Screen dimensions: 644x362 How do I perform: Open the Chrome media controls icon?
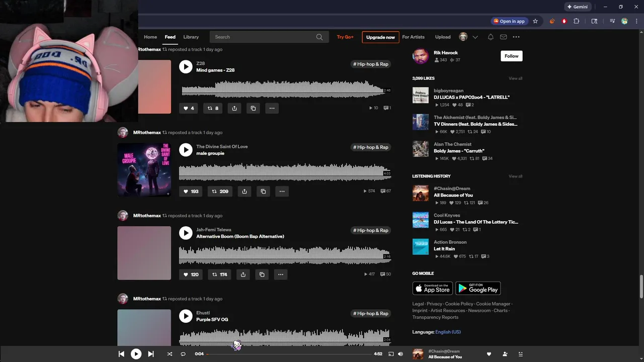coord(612,21)
